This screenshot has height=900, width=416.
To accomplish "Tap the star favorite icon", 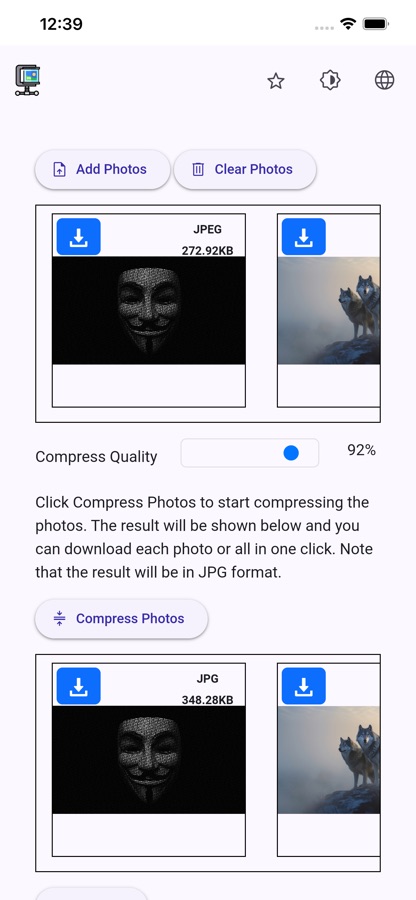I will (x=276, y=81).
